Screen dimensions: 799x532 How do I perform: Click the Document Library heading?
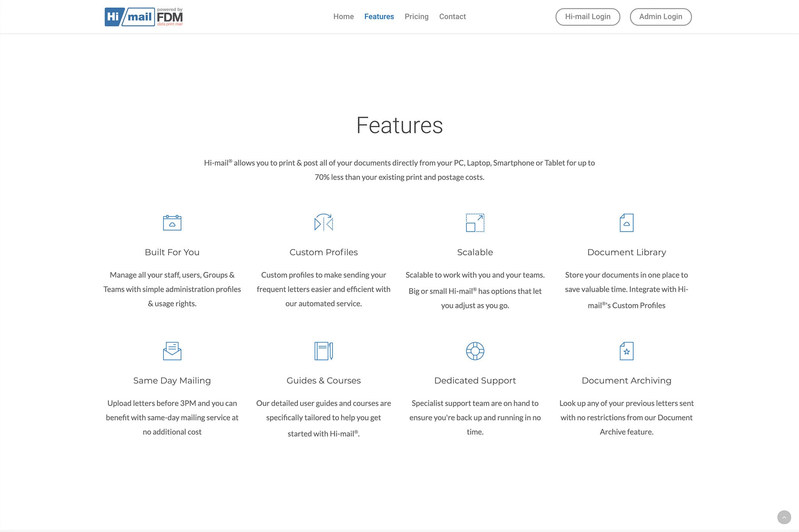point(627,252)
